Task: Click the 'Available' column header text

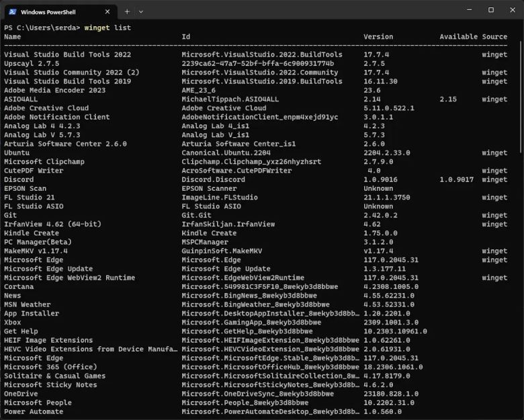Action: tap(458, 36)
